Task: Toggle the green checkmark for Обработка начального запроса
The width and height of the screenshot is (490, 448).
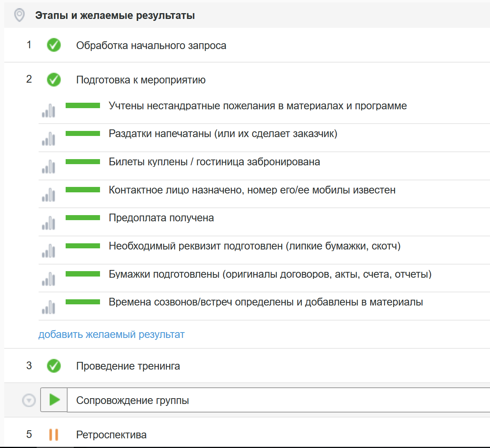Action: pos(54,45)
